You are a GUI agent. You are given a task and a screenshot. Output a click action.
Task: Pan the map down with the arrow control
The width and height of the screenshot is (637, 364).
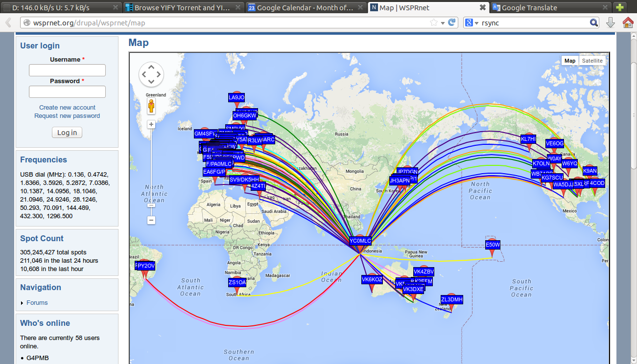[151, 82]
